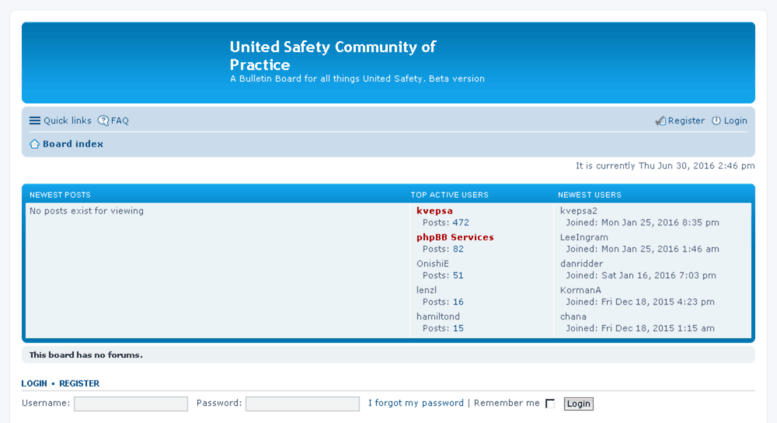Open the phpBB Services user profile
Screen dimensions: 777x423
coord(455,237)
